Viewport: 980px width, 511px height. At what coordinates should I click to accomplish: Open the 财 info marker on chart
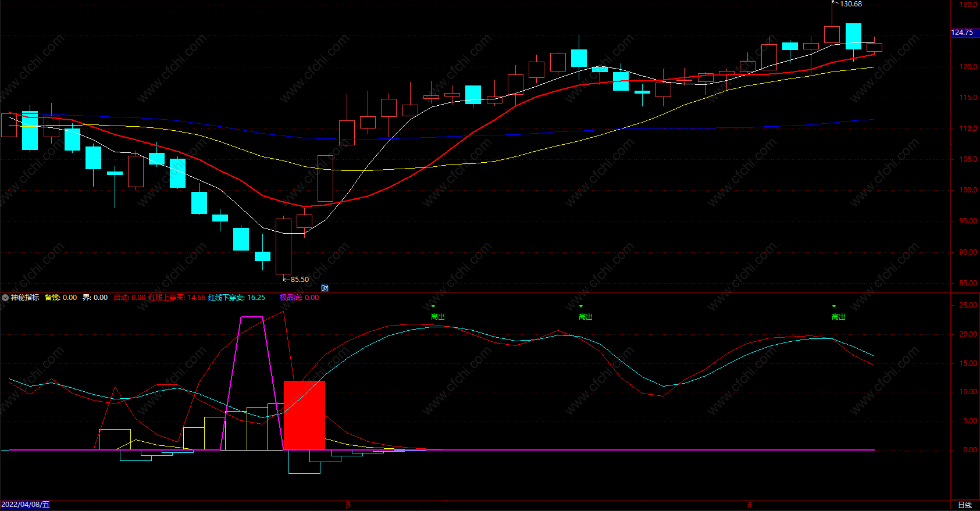coord(325,288)
